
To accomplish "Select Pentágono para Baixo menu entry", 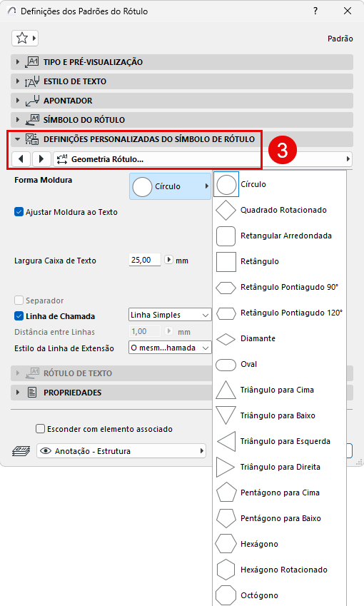I will pyautogui.click(x=279, y=519).
